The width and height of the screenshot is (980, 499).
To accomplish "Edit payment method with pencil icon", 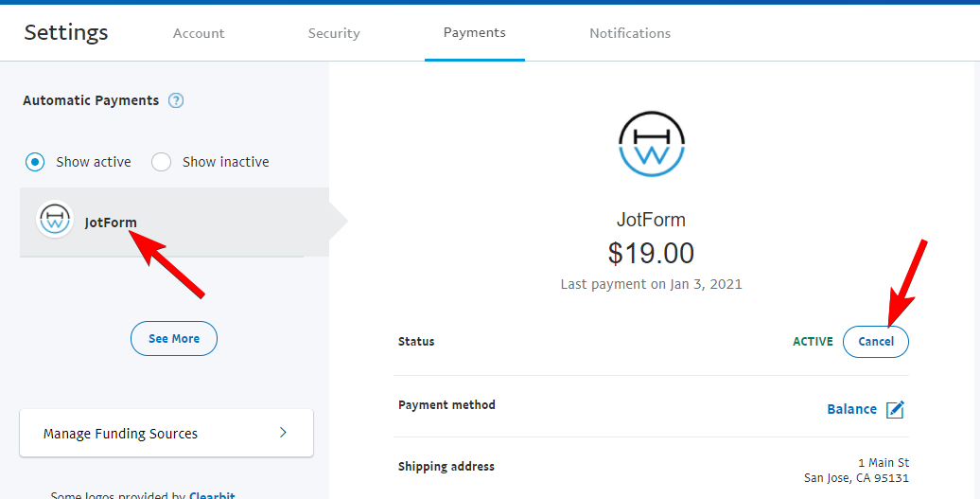I will tap(895, 410).
